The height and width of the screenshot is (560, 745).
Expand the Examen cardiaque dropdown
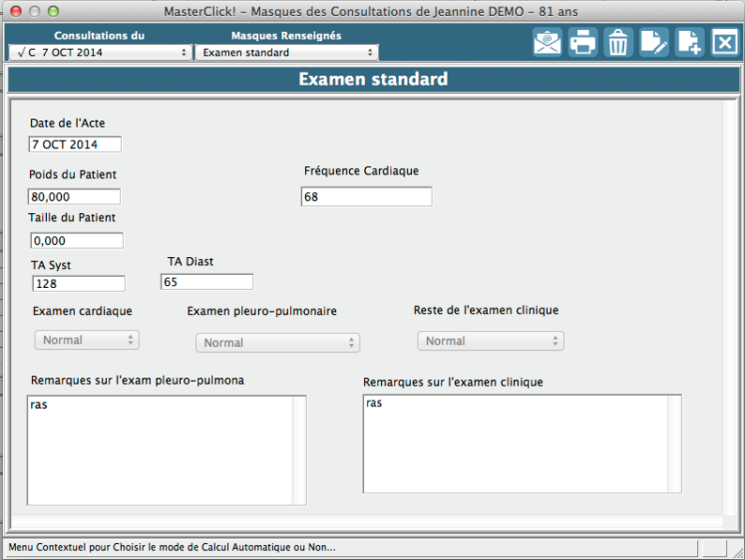click(x=87, y=340)
